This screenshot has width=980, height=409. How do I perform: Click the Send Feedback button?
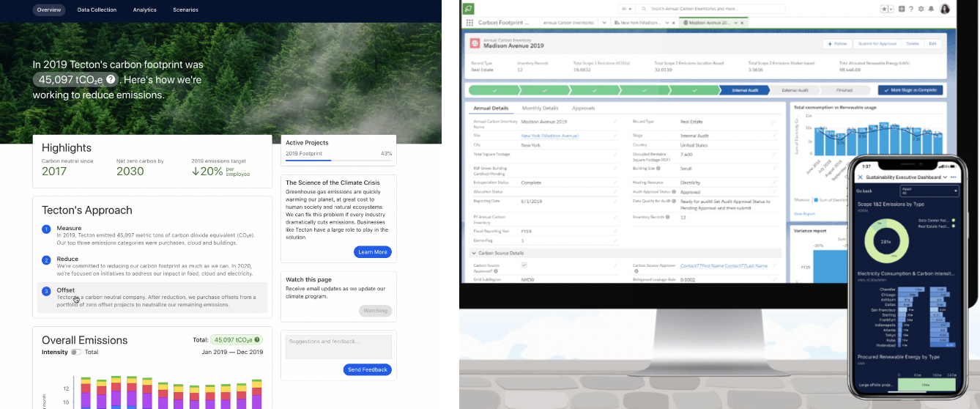[x=368, y=369]
